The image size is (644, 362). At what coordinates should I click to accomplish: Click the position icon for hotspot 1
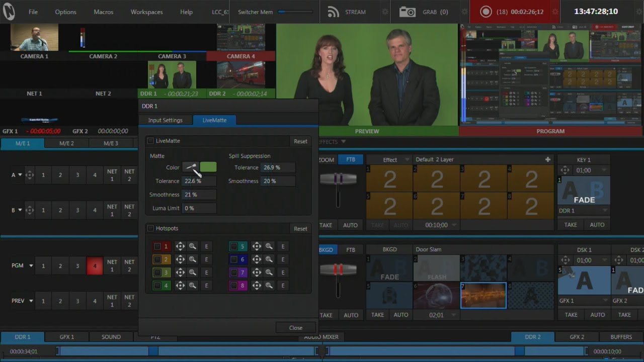pos(180,246)
